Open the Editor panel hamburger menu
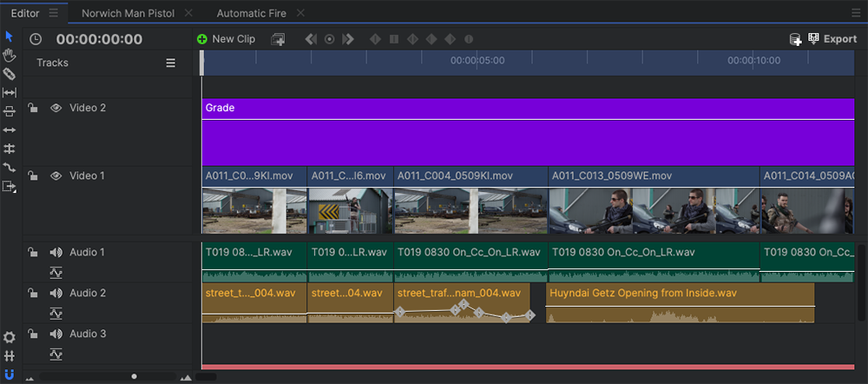Screen dimensions: 868x384 [x=54, y=13]
